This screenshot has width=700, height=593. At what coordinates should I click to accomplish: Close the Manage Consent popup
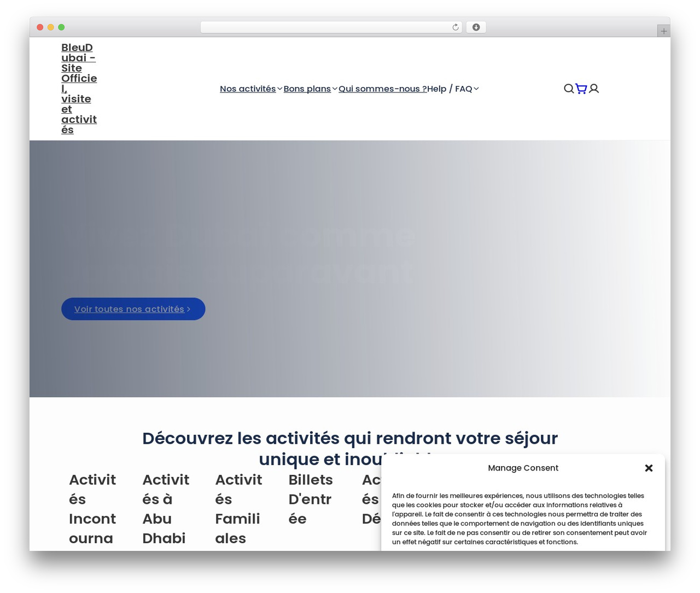point(649,468)
